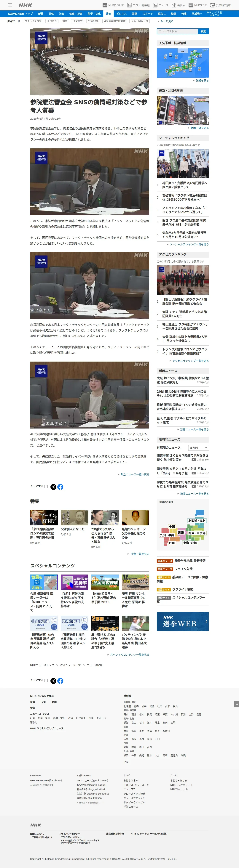Open access ranking story 大阪 ミナミ 道頓堀
239x868 pixels.
[x=185, y=314]
